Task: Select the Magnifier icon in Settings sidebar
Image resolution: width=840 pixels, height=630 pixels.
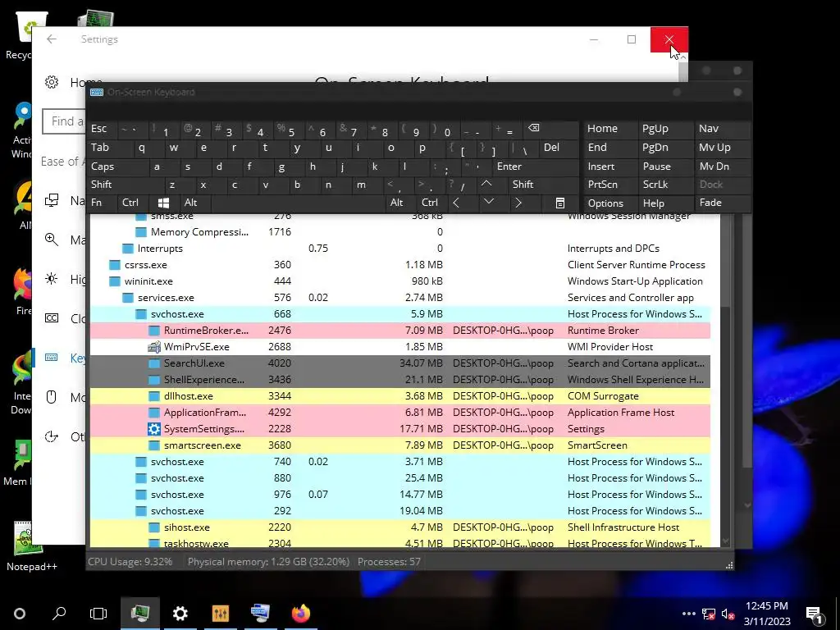Action: coord(52,240)
